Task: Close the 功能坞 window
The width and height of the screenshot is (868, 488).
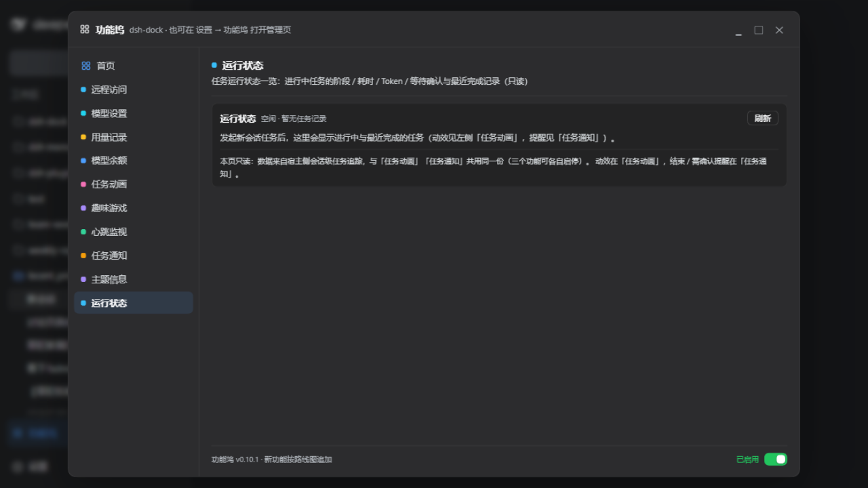Action: (x=779, y=30)
